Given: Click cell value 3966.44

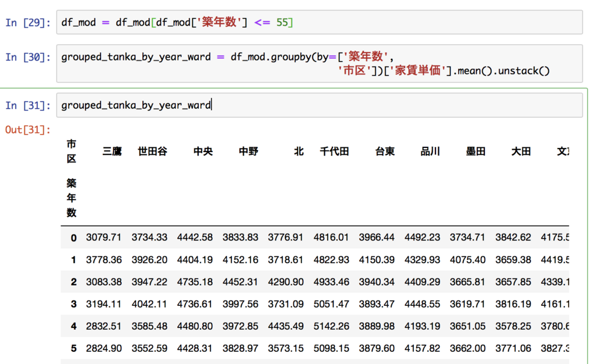Looking at the screenshot, I should [377, 238].
